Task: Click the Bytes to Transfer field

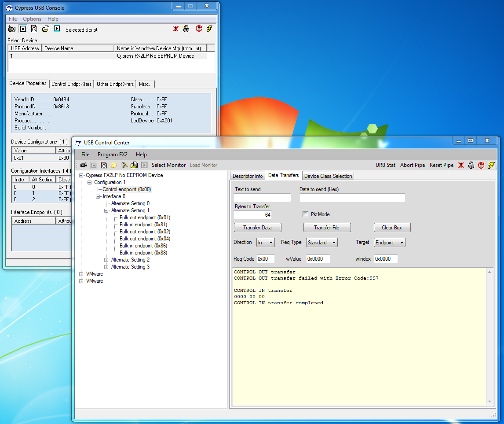Action: 252,214
